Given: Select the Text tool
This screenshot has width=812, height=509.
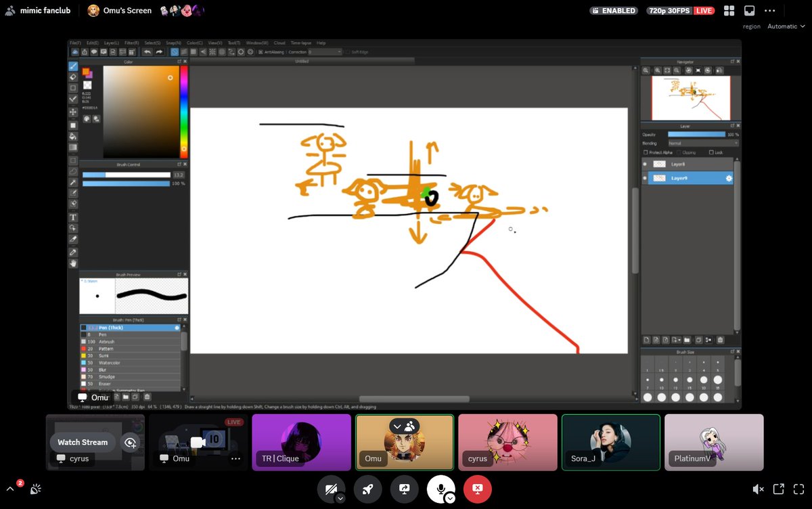Looking at the screenshot, I should pyautogui.click(x=73, y=217).
